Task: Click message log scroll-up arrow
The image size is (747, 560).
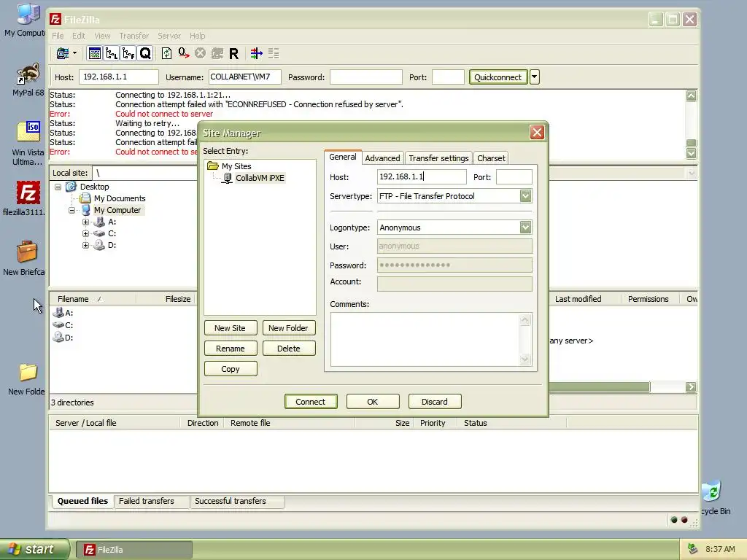Action: click(692, 96)
